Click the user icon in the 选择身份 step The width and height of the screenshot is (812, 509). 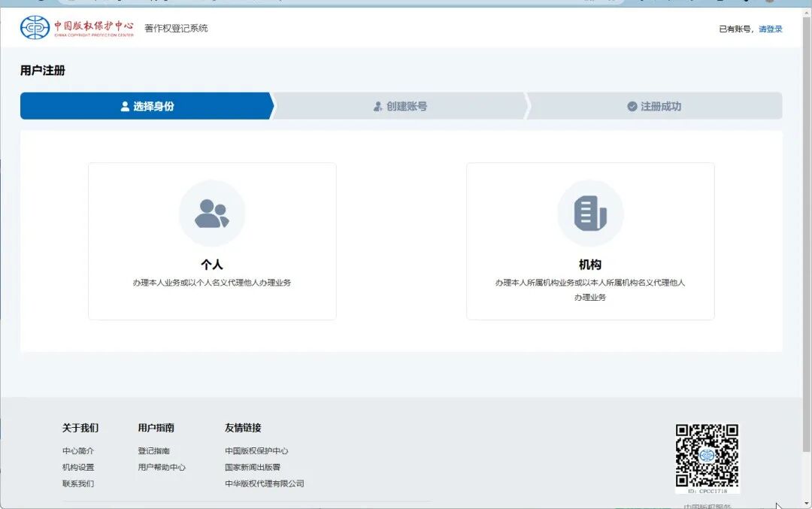tap(125, 106)
